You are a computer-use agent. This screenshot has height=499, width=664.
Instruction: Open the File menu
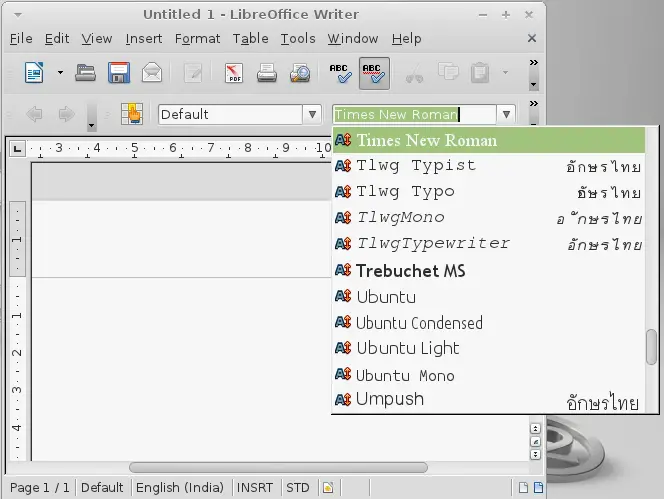[x=21, y=39]
